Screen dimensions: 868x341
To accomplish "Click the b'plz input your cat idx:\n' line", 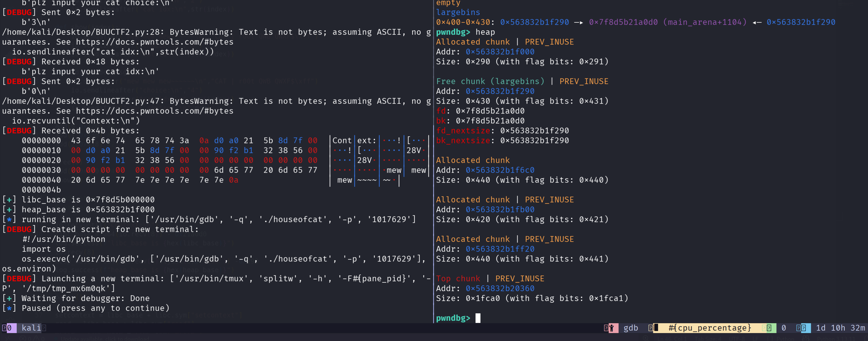I will [x=91, y=72].
